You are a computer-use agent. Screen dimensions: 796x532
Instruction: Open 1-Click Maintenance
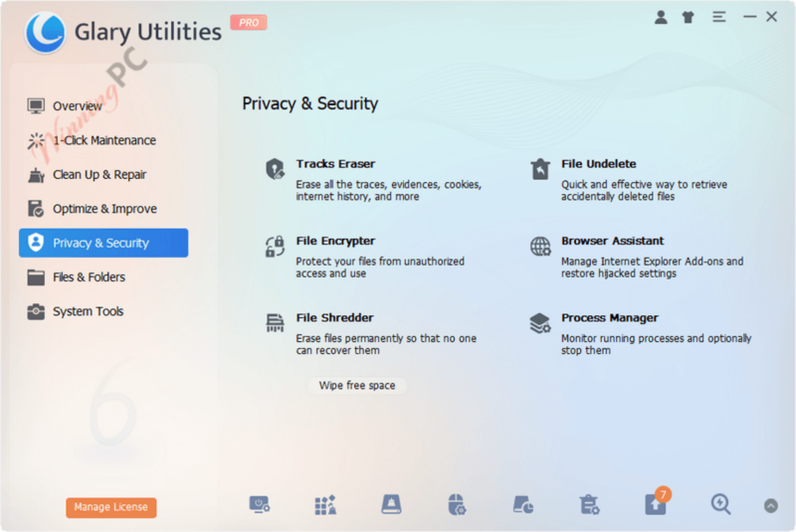(104, 140)
